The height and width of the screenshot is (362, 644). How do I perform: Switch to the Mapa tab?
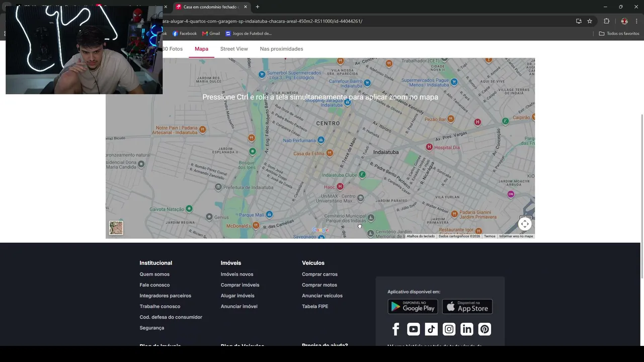click(x=201, y=49)
